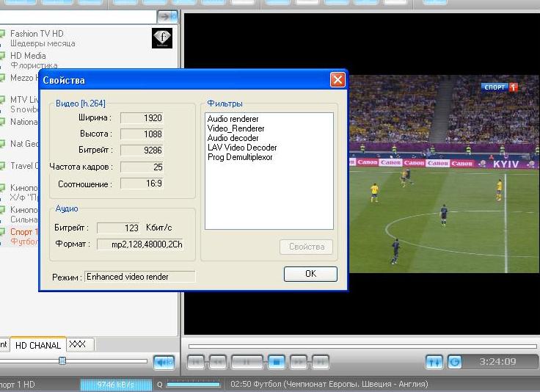The width and height of the screenshot is (540, 392).
Task: Click the clock icon beside timer
Action: [x=454, y=361]
